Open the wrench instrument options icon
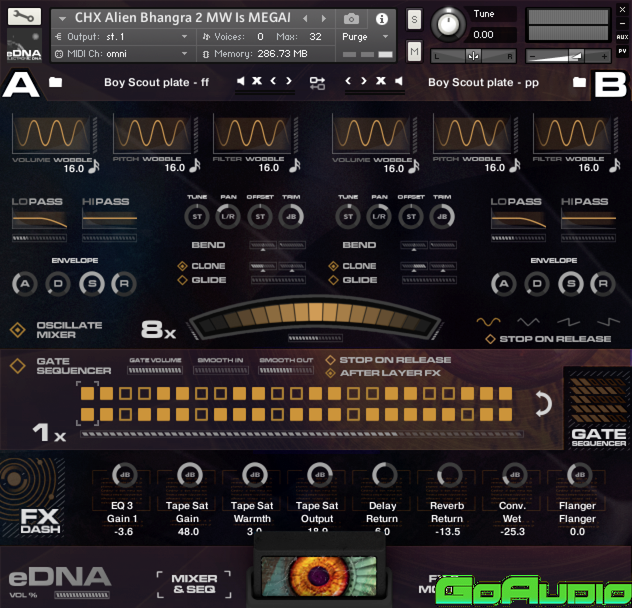Screen dimensions: 632x608 pyautogui.click(x=24, y=17)
